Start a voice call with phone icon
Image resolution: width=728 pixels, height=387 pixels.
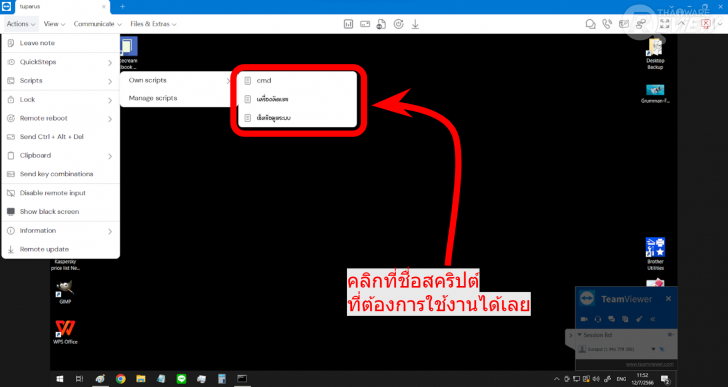point(607,24)
